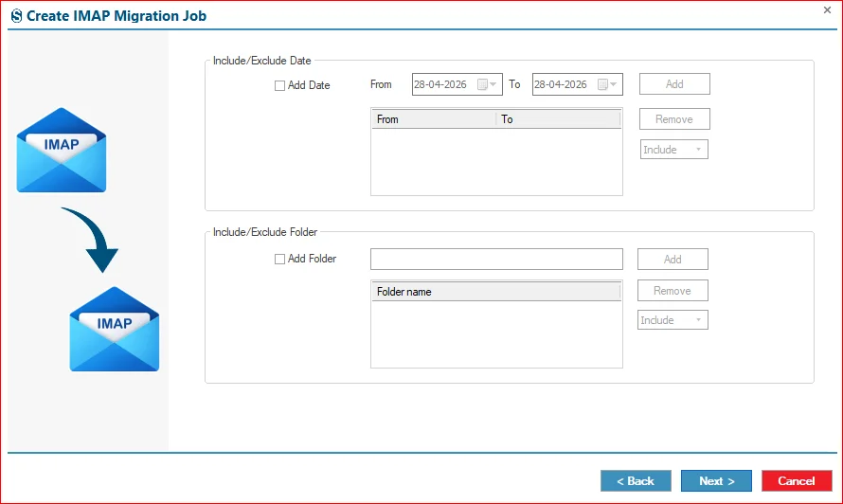The image size is (843, 504).
Task: Open Include dropdown in the folder section
Action: pyautogui.click(x=673, y=320)
